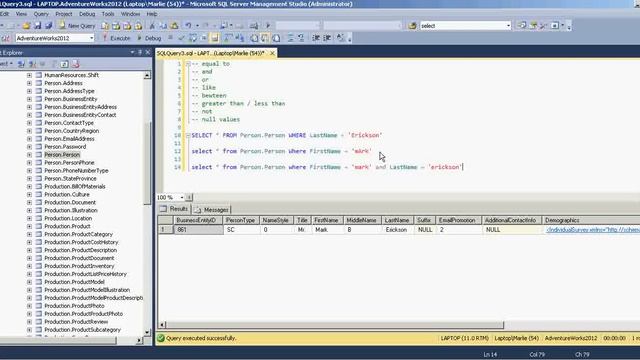The image size is (640, 360).
Task: Pin the Object Explorer panel
Action: 140,52
